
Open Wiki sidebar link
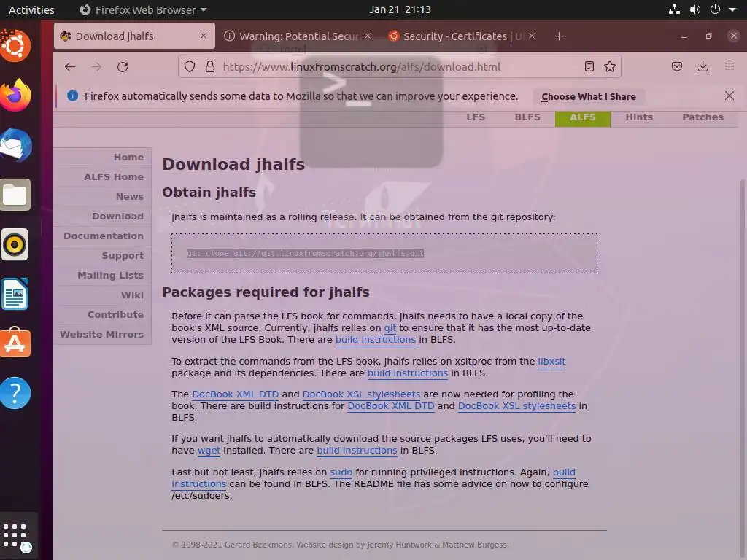132,295
